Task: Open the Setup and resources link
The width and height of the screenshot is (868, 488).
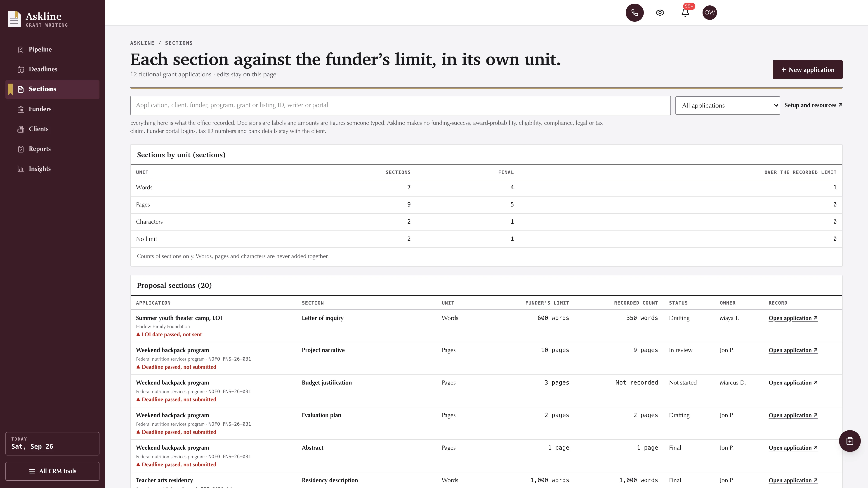Action: click(813, 105)
